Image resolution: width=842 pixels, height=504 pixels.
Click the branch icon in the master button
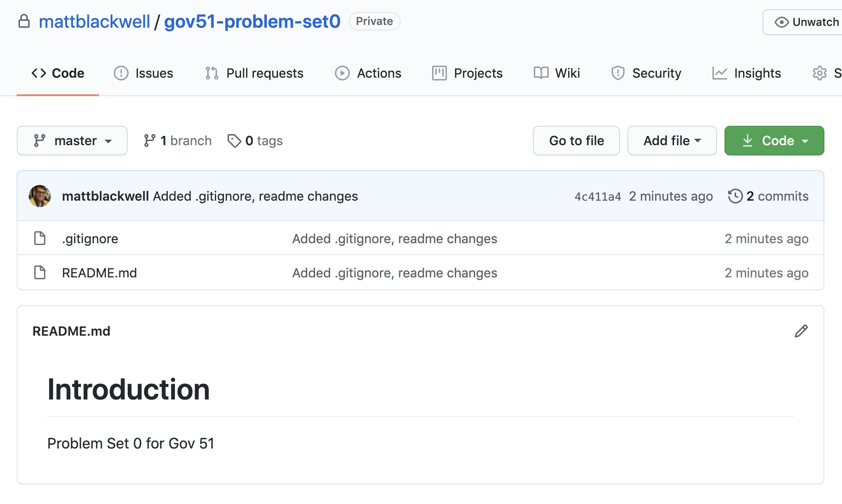pos(40,141)
